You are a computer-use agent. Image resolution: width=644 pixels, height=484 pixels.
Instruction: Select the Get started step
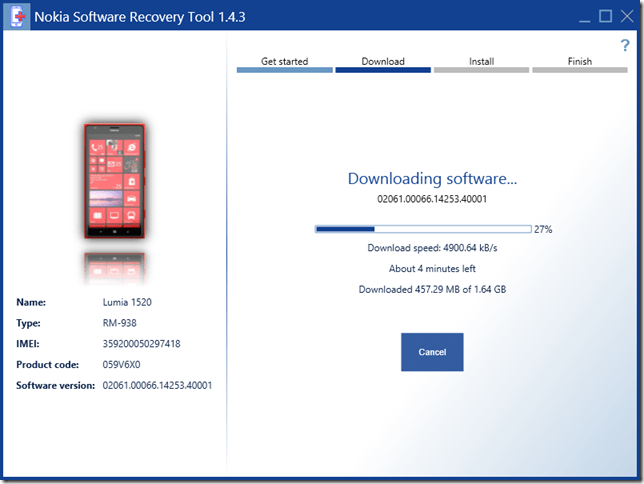pos(284,62)
